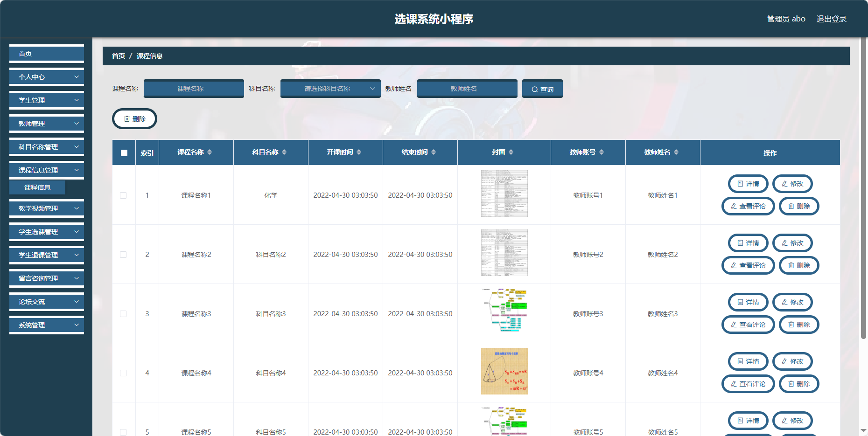Focus the 教师姓名 search input
Image resolution: width=868 pixels, height=436 pixels.
pyautogui.click(x=467, y=89)
